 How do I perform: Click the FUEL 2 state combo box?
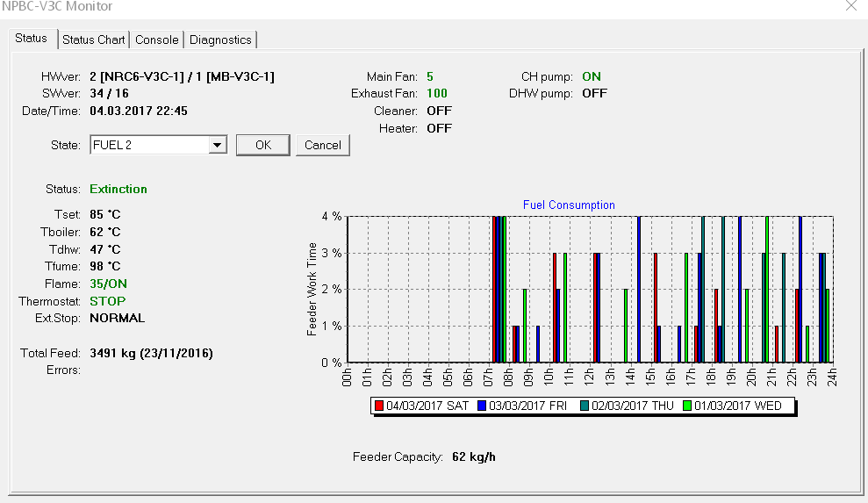(149, 145)
